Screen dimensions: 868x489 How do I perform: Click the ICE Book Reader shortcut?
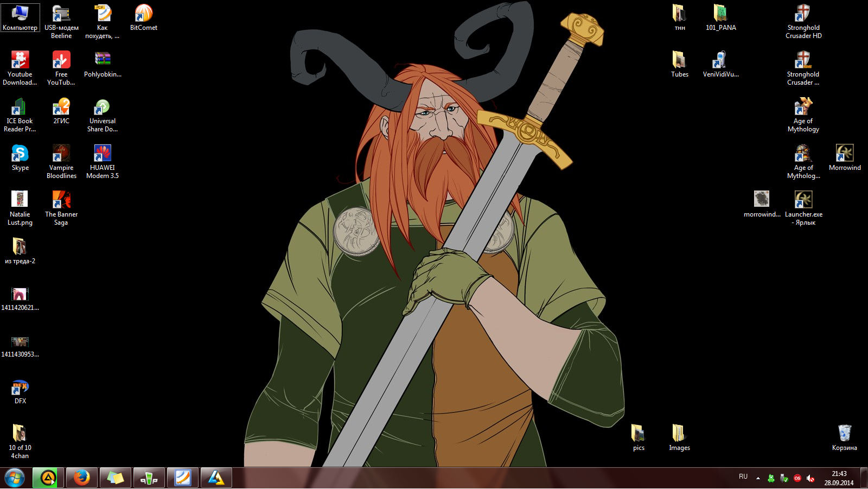coord(20,115)
